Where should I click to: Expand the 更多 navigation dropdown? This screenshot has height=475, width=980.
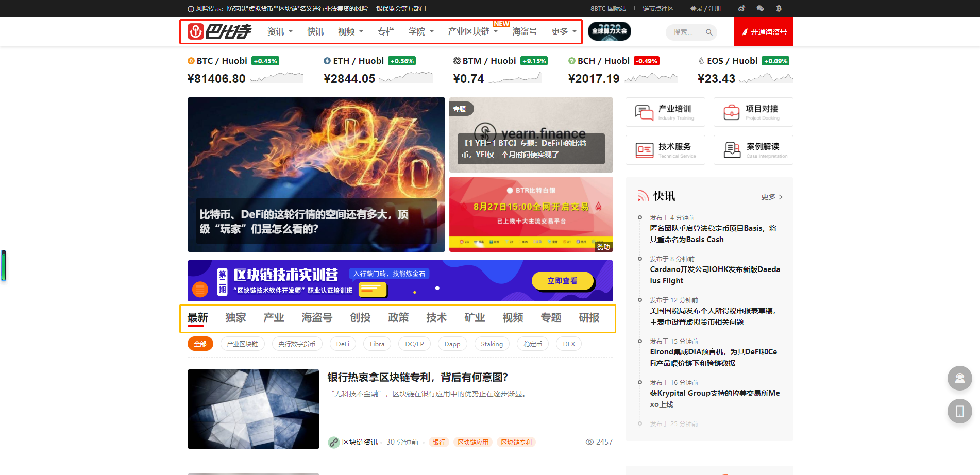click(564, 31)
